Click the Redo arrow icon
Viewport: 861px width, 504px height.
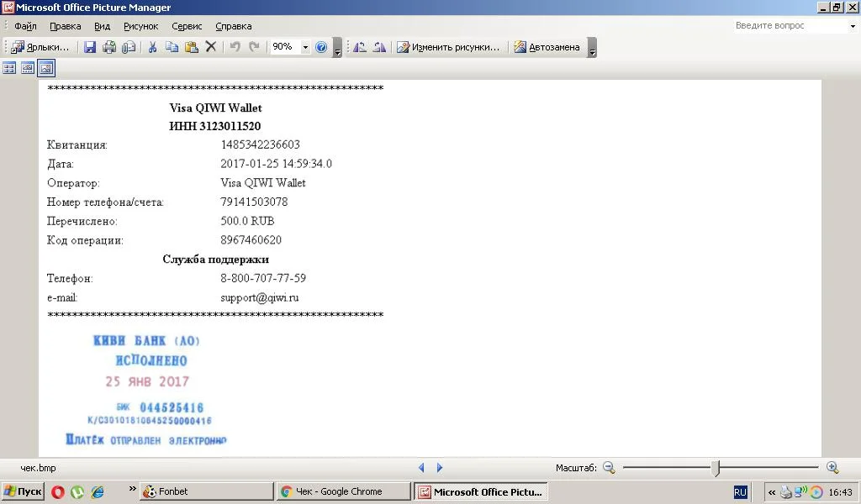tap(254, 47)
